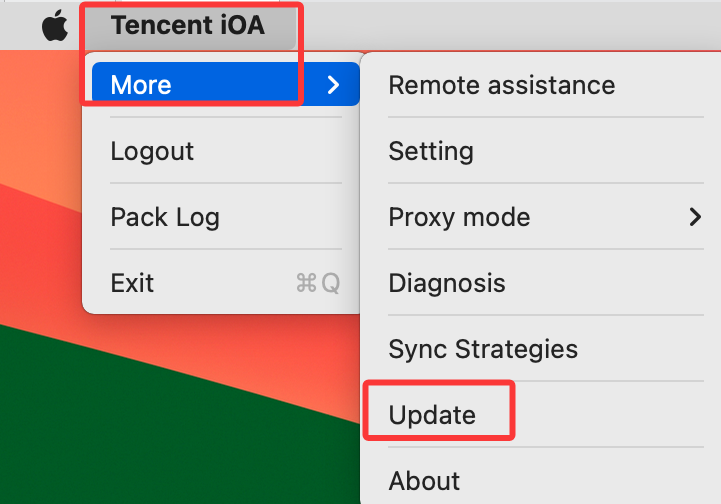Expand the Proxy mode chevron arrow
Viewport: 721px width, 504px height.
(695, 217)
